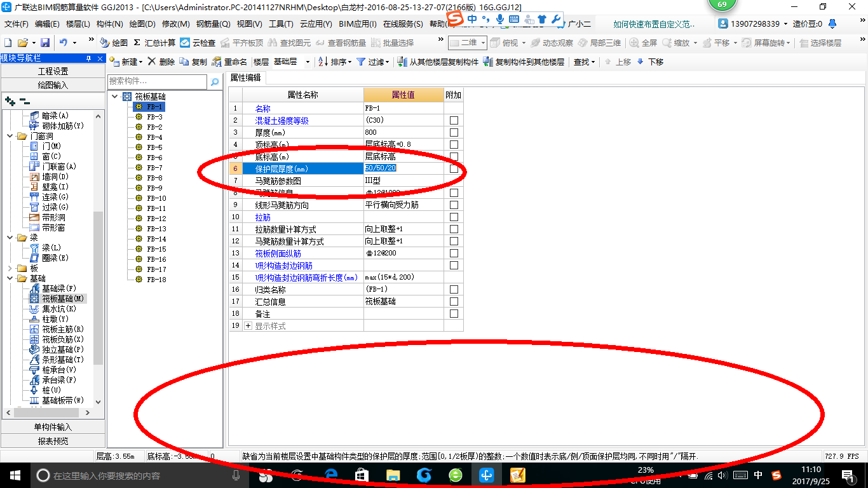Start 云检查 cloud check
Image resolution: width=868 pixels, height=488 pixels.
point(198,43)
